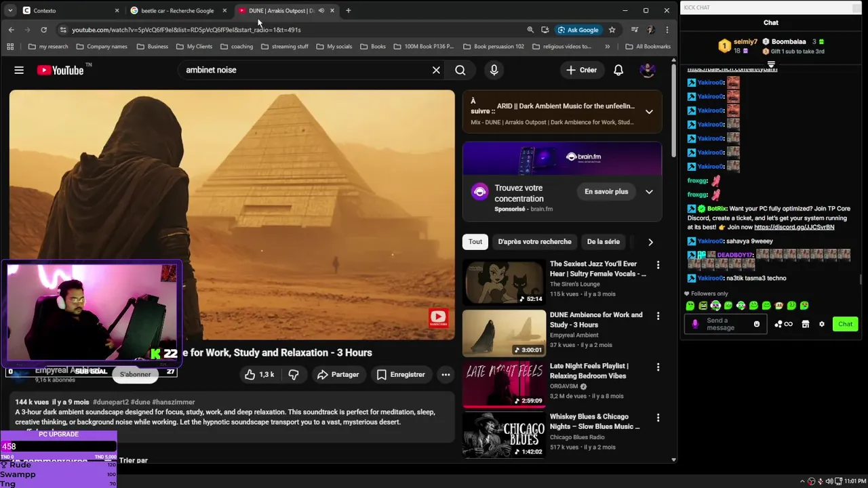Dislike the video with thumbs-down
Image resolution: width=868 pixels, height=488 pixels.
(x=294, y=374)
